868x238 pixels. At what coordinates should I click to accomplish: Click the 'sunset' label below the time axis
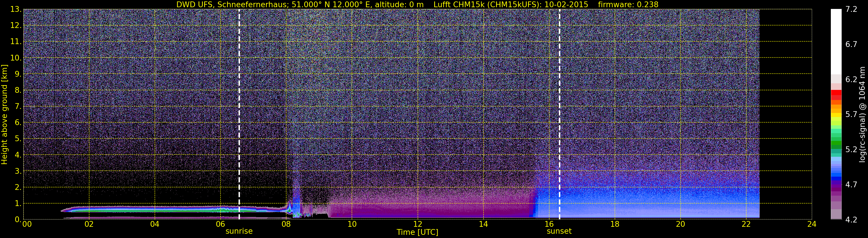pyautogui.click(x=559, y=231)
